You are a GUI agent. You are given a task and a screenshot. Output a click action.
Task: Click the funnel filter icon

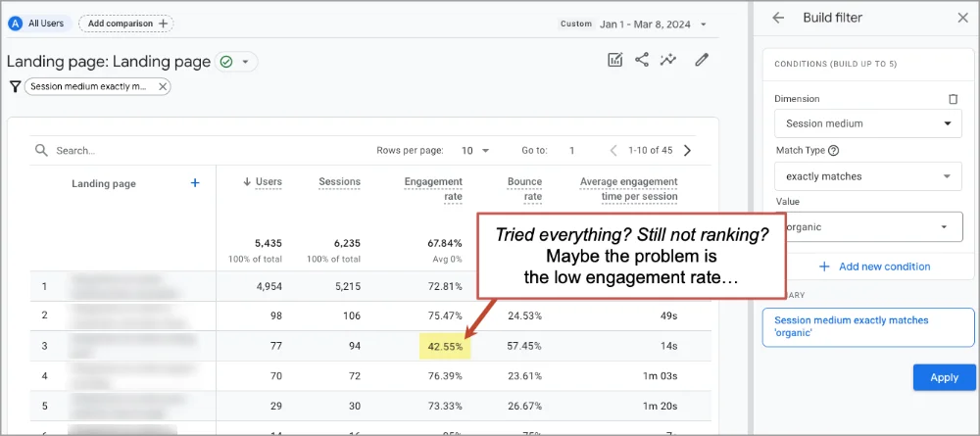point(16,87)
